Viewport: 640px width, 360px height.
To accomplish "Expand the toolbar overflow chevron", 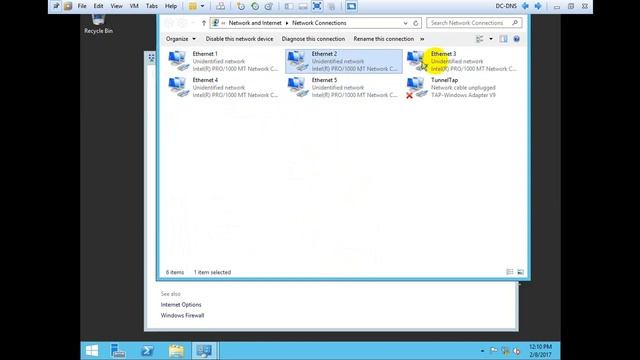I will 422,39.
